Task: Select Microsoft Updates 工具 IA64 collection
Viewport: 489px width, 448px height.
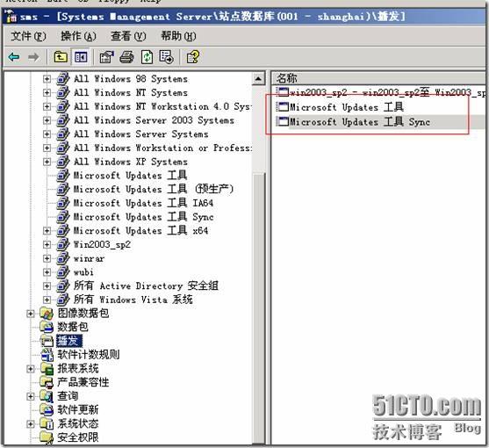Action: coord(143,203)
